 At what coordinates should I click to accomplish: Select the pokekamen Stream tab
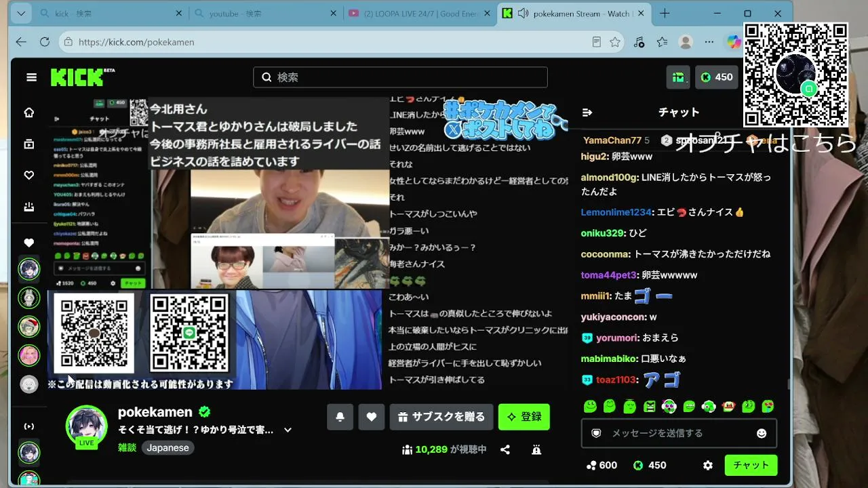pyautogui.click(x=574, y=14)
